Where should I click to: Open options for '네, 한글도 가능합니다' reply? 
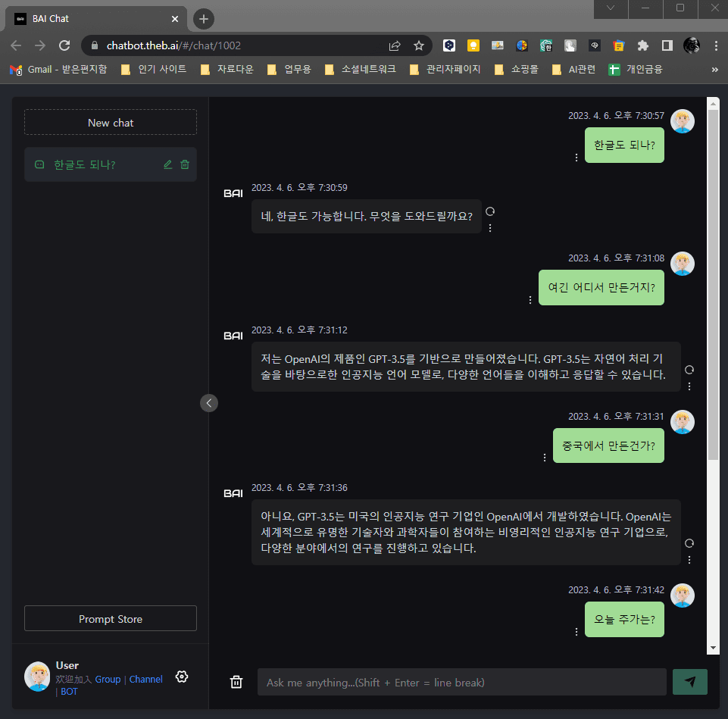point(490,228)
